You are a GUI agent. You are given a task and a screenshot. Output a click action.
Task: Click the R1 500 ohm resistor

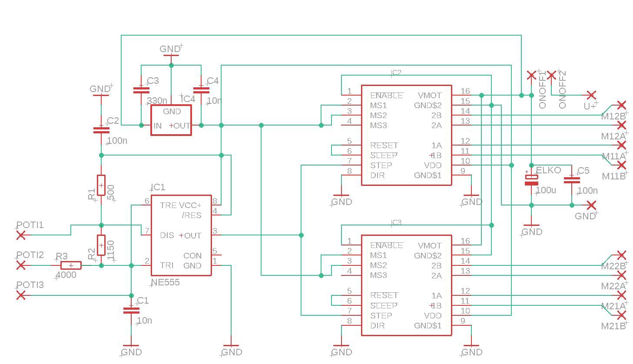(101, 185)
